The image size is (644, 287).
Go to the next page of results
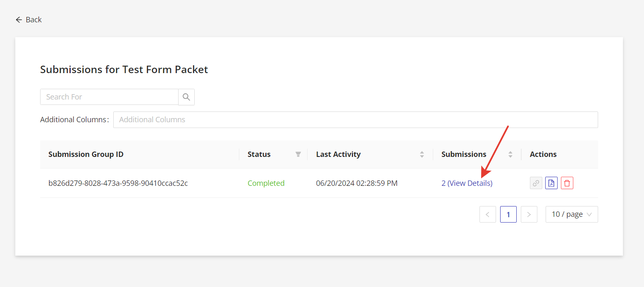point(529,214)
